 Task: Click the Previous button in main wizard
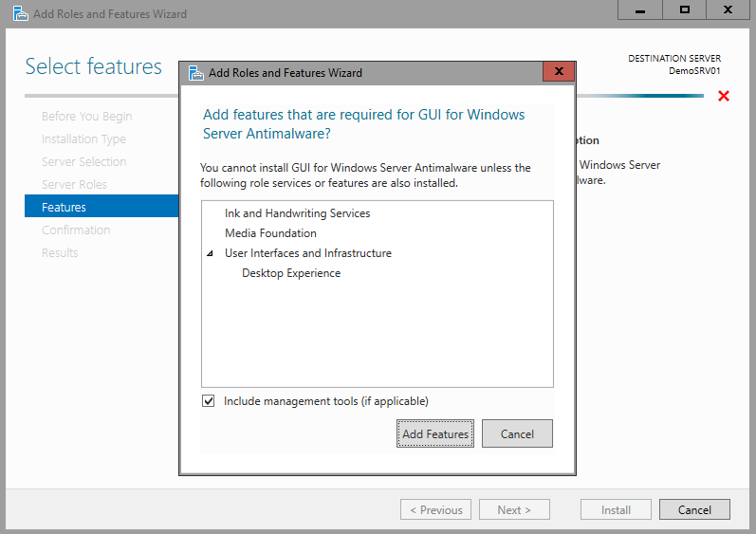[435, 509]
